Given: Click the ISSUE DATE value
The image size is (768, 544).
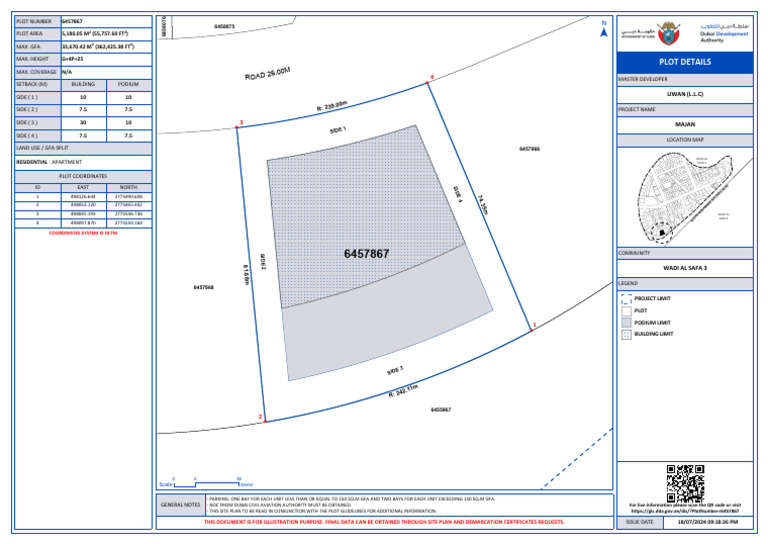Looking at the screenshot, I should point(708,522).
